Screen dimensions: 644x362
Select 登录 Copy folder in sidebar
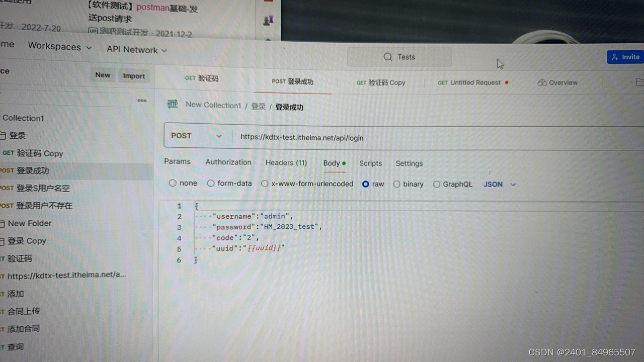(27, 241)
